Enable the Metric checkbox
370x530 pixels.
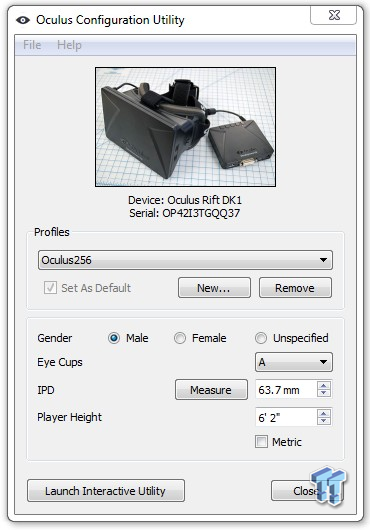coord(261,442)
